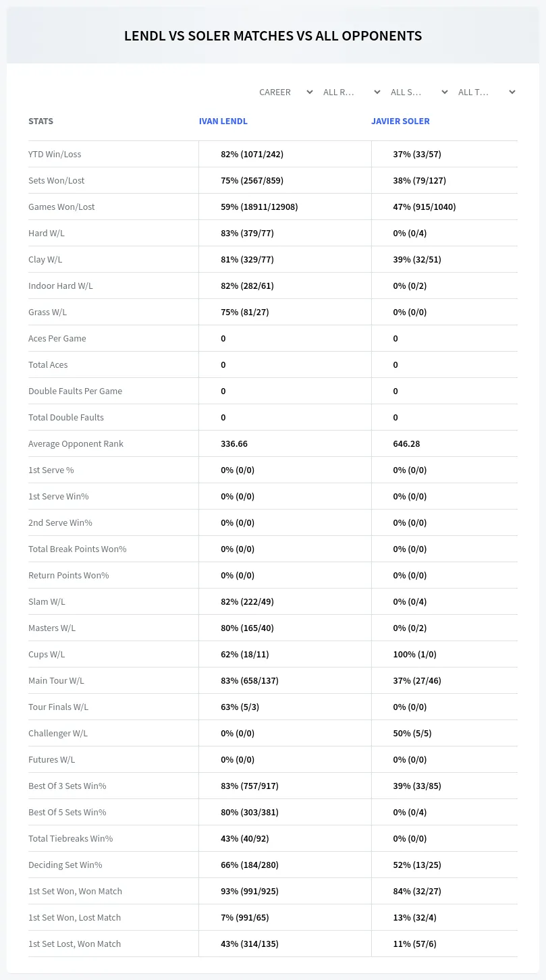The image size is (546, 980).
Task: Click the Total Tiebreaks Win% label
Action: click(70, 838)
